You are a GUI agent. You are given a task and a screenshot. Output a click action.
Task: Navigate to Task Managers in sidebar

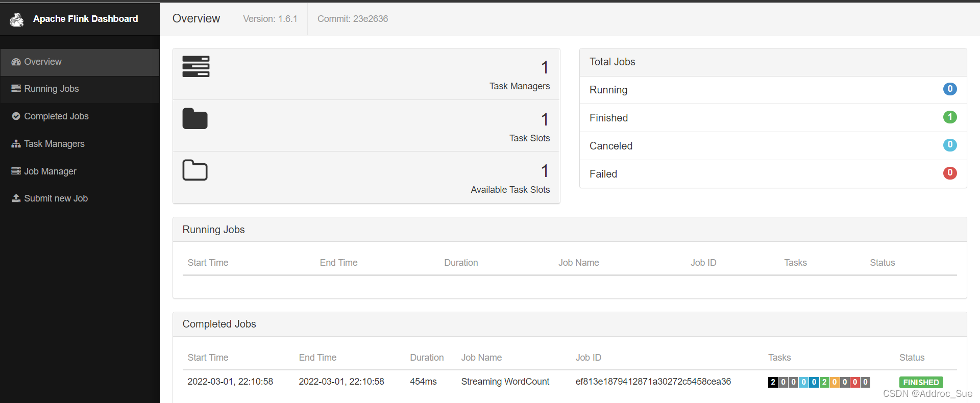[x=80, y=144]
